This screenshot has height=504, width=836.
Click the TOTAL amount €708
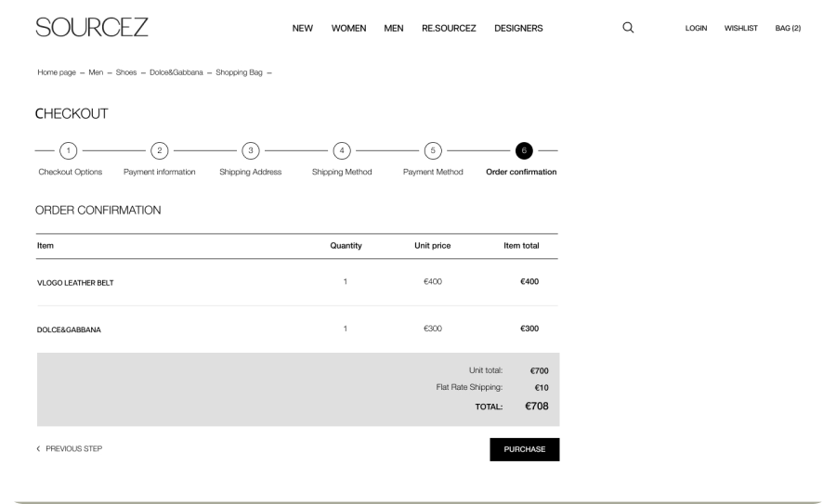537,406
